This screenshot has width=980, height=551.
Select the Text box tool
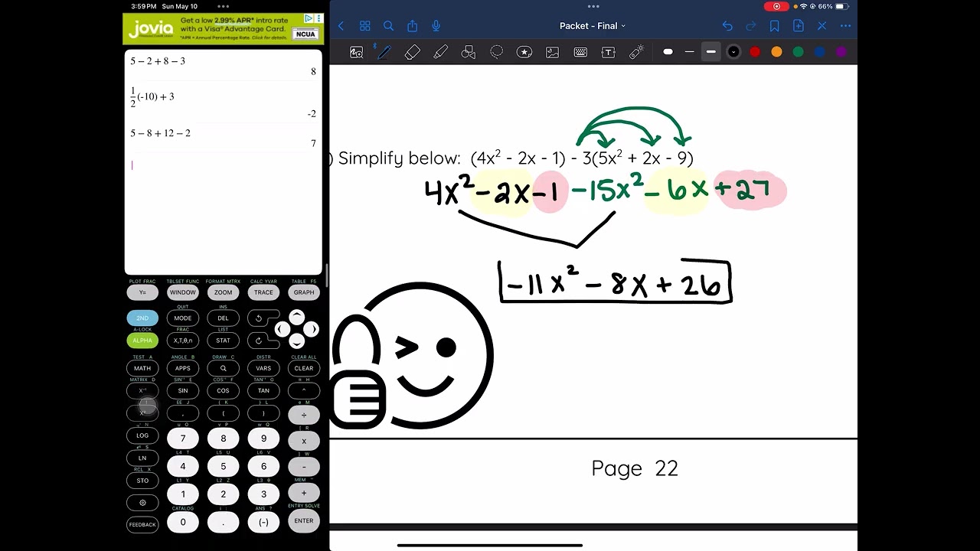[x=608, y=52]
